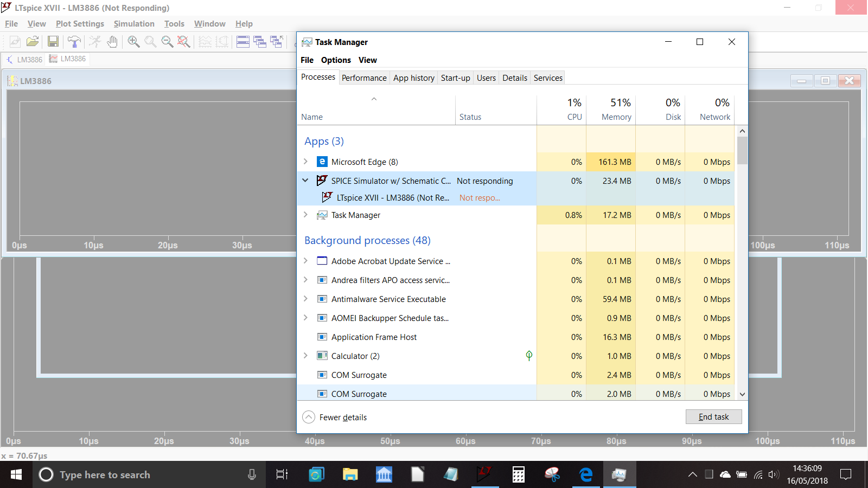Expand the Microsoft Edge (8) process group
This screenshot has width=868, height=488.
(x=305, y=162)
